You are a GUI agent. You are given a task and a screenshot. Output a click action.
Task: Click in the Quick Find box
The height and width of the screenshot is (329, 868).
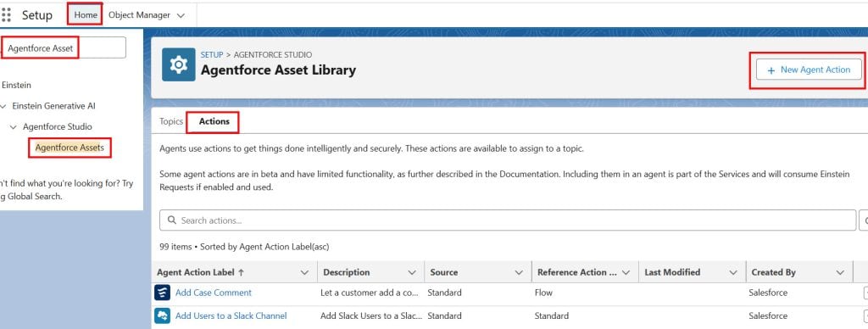click(64, 48)
